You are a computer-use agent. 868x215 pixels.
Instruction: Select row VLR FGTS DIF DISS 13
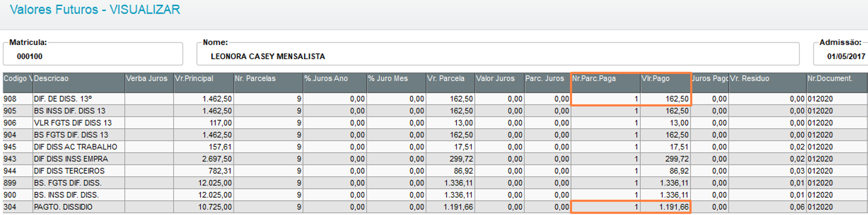(435, 123)
